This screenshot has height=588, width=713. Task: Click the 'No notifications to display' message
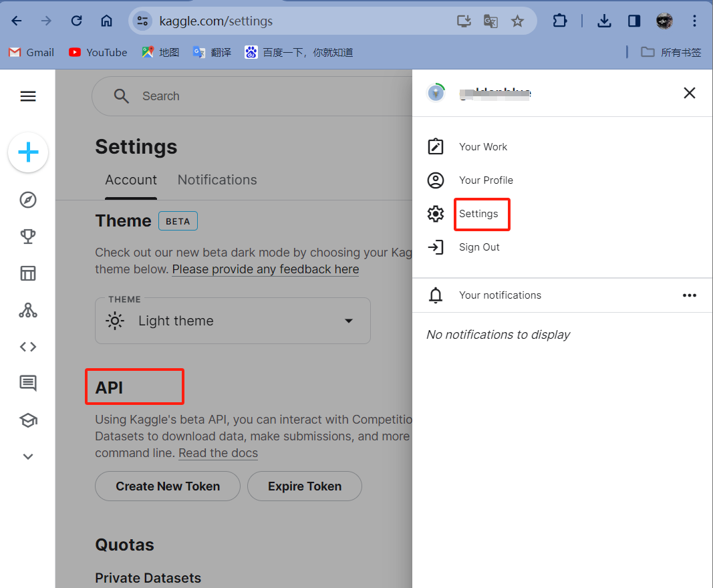(498, 335)
